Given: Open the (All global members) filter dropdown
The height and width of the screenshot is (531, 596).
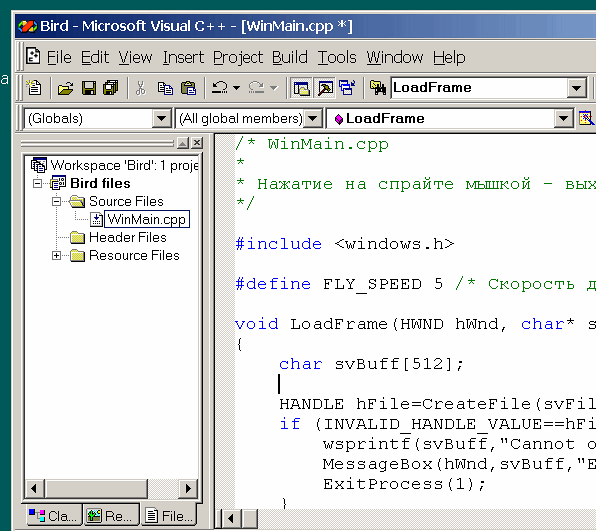Looking at the screenshot, I should coord(312,119).
